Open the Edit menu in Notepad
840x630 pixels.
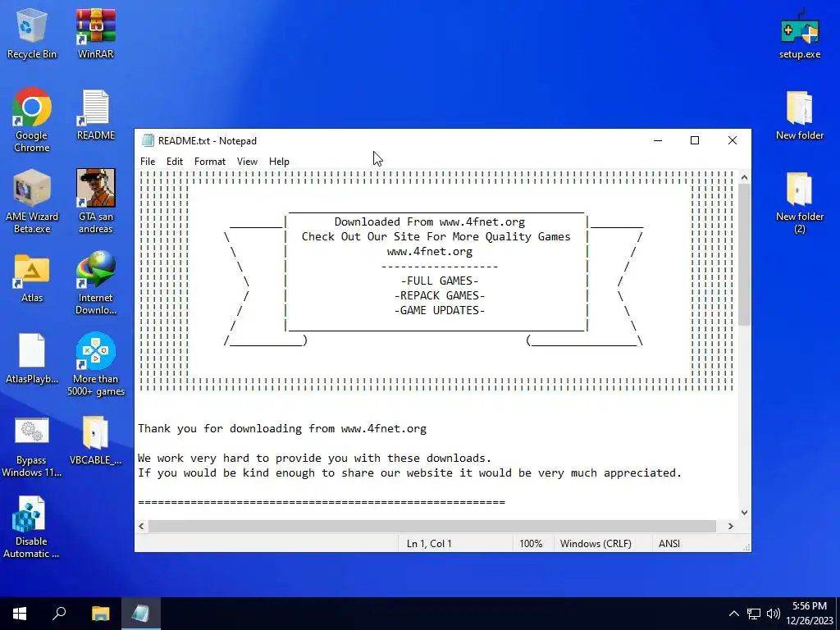[174, 162]
